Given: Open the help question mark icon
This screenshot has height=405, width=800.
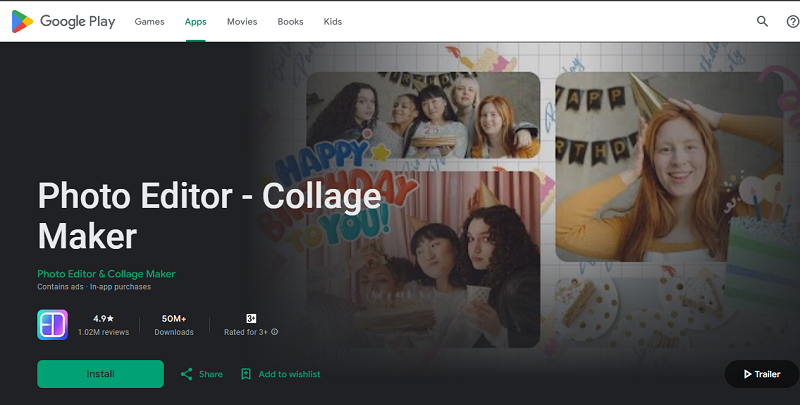Looking at the screenshot, I should click(792, 21).
